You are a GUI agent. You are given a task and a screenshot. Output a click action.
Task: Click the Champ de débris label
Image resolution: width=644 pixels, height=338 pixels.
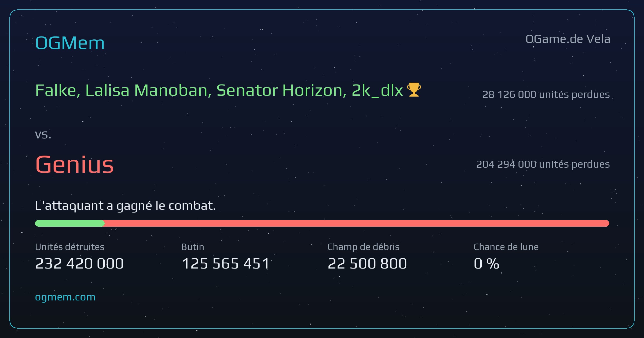(363, 247)
